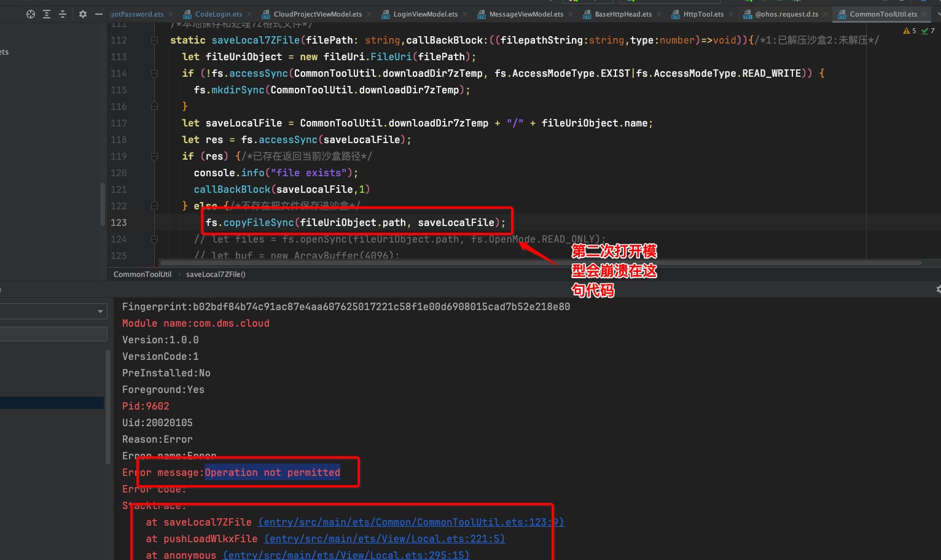941x560 pixels.
Task: Click the copyFileSync call on line 123
Action: pyautogui.click(x=259, y=223)
